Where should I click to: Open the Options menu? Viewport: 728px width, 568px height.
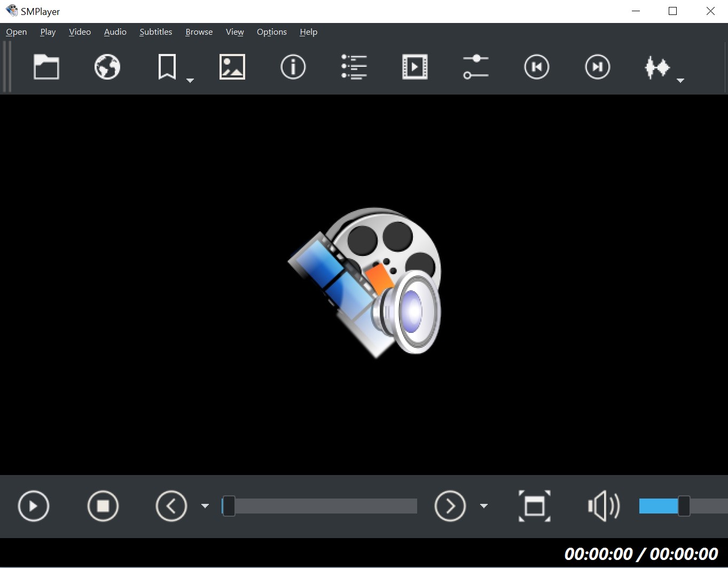pyautogui.click(x=272, y=32)
